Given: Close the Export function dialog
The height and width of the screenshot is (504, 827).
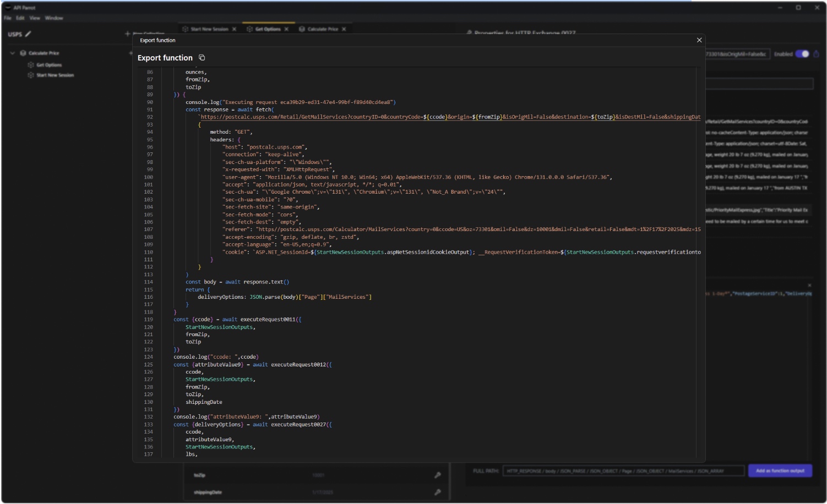Looking at the screenshot, I should click(699, 40).
